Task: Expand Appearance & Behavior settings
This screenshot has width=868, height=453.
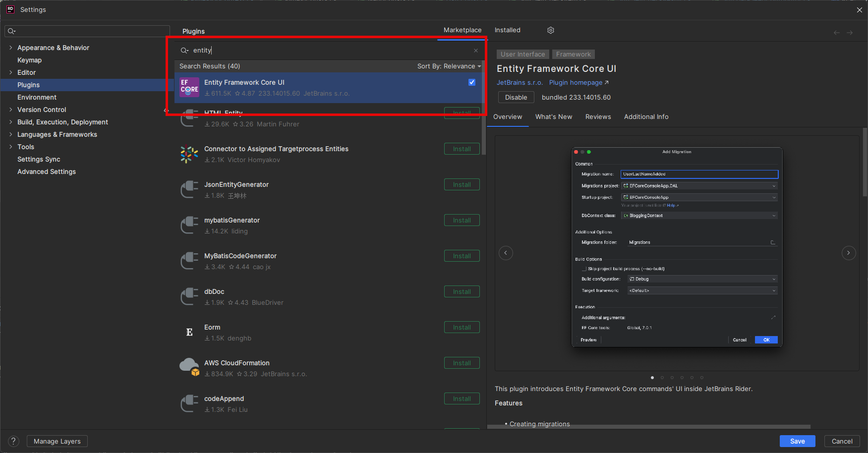Action: [11, 48]
